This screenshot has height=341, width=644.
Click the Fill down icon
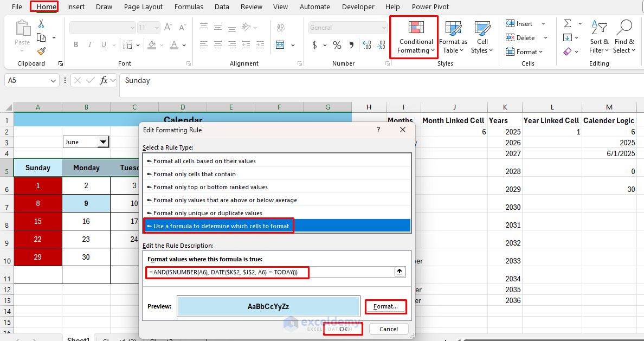pyautogui.click(x=568, y=38)
